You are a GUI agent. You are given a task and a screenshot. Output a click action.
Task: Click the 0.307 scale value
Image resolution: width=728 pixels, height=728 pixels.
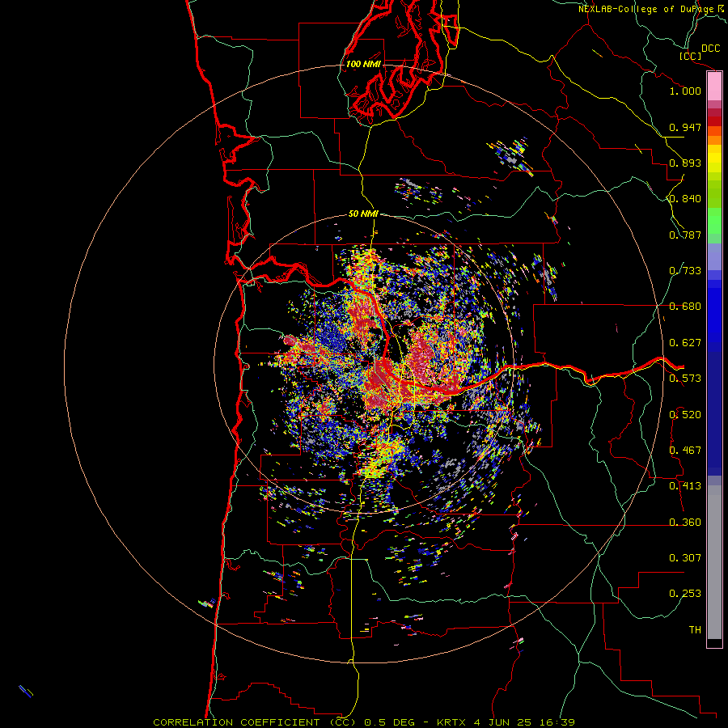[x=685, y=558]
